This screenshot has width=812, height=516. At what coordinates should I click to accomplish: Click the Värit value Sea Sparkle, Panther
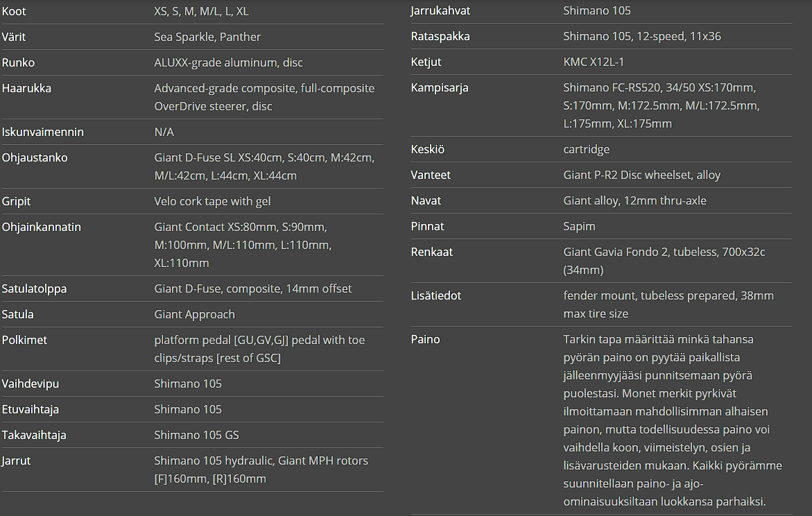pyautogui.click(x=207, y=37)
